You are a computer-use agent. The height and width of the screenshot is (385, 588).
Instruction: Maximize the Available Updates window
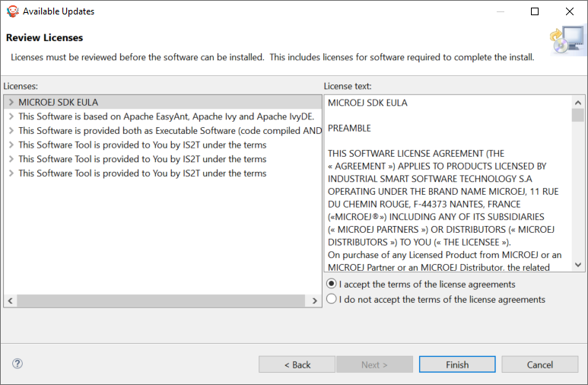535,11
